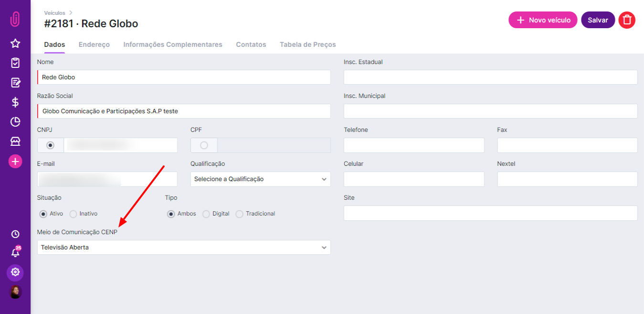
Task: Open the pie chart reports icon
Action: pyautogui.click(x=15, y=122)
